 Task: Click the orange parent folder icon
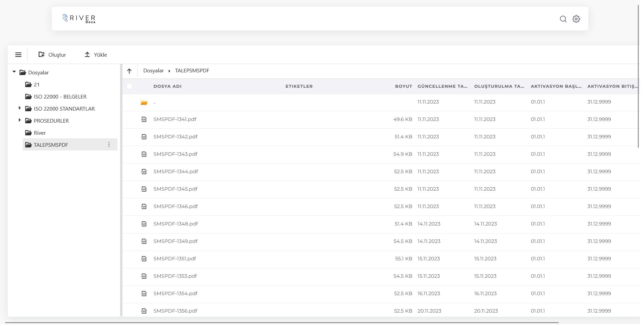coord(144,102)
